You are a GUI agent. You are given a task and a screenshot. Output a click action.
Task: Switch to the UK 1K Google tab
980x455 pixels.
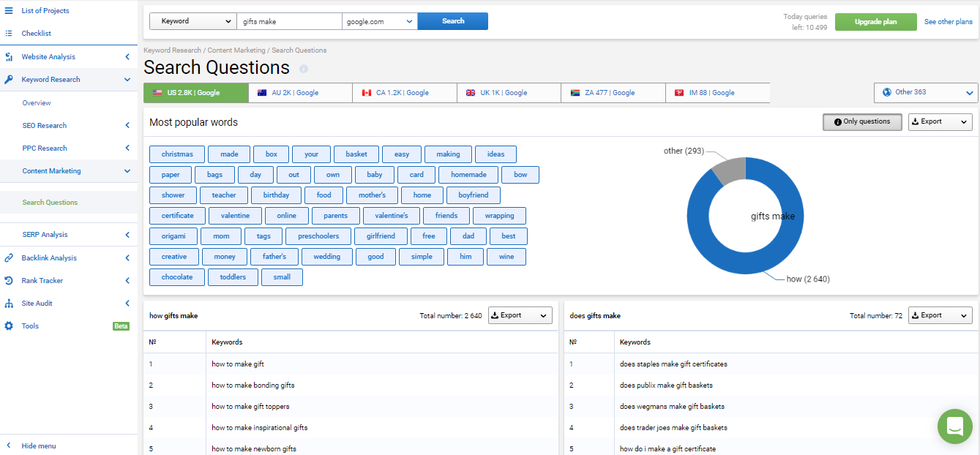[x=509, y=93]
